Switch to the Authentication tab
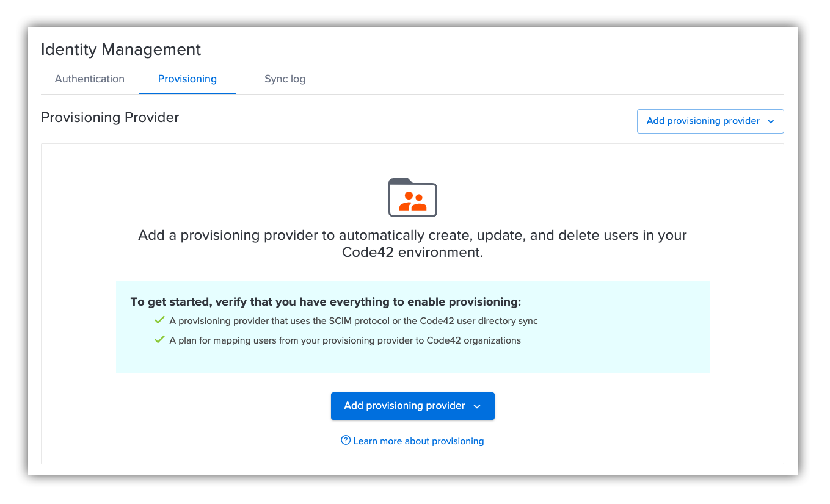The image size is (830, 504). (x=89, y=79)
